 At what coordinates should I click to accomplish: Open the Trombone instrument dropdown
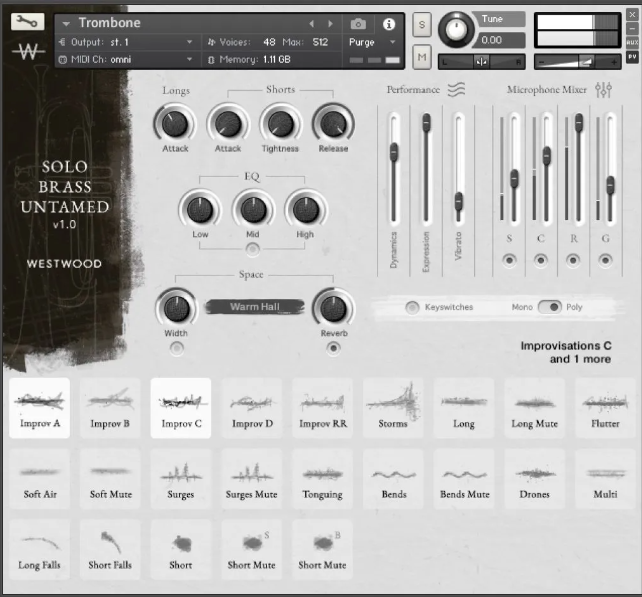[x=66, y=23]
